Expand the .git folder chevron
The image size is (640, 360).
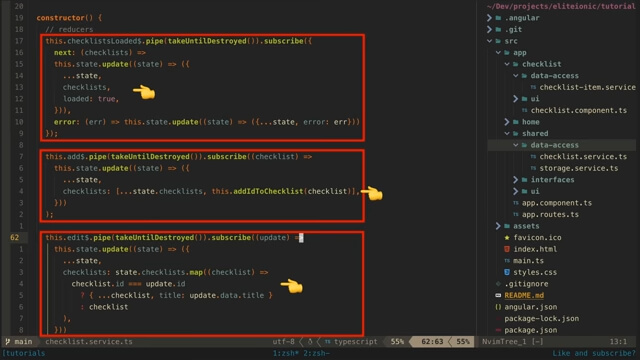click(489, 29)
